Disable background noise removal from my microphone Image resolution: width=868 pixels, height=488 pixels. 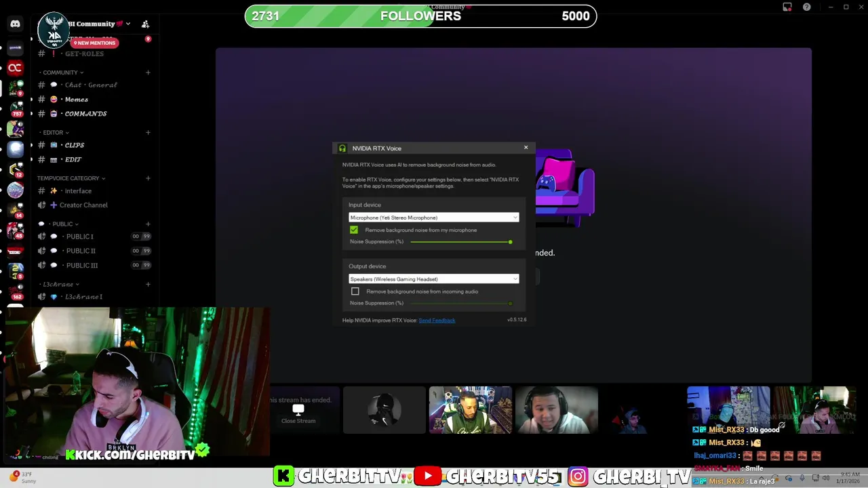tap(354, 230)
